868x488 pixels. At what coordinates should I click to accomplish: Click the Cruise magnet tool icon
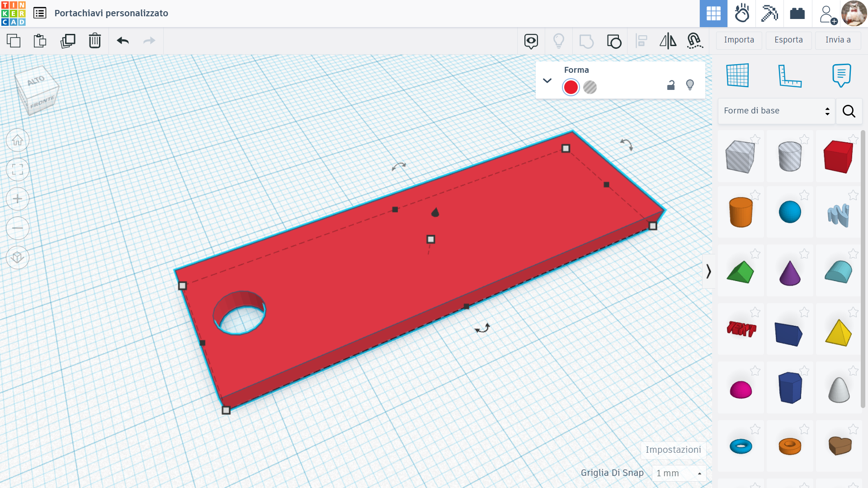[x=695, y=41]
